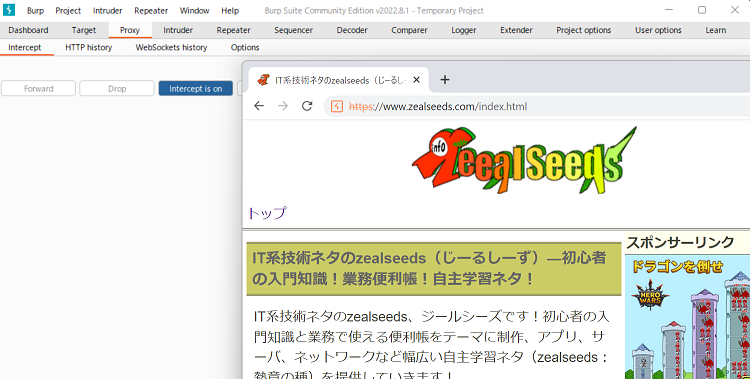
Task: Click the zealseeds tab favicon
Action: [x=263, y=80]
